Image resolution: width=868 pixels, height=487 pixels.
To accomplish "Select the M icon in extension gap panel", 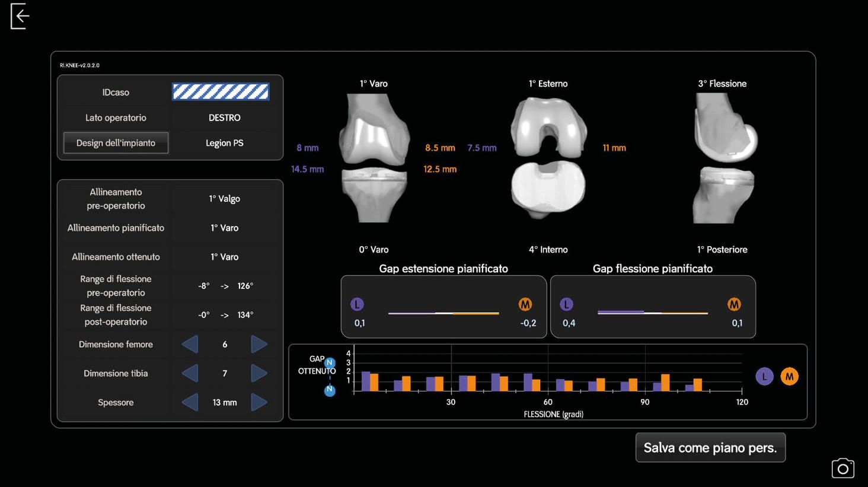I will point(525,304).
